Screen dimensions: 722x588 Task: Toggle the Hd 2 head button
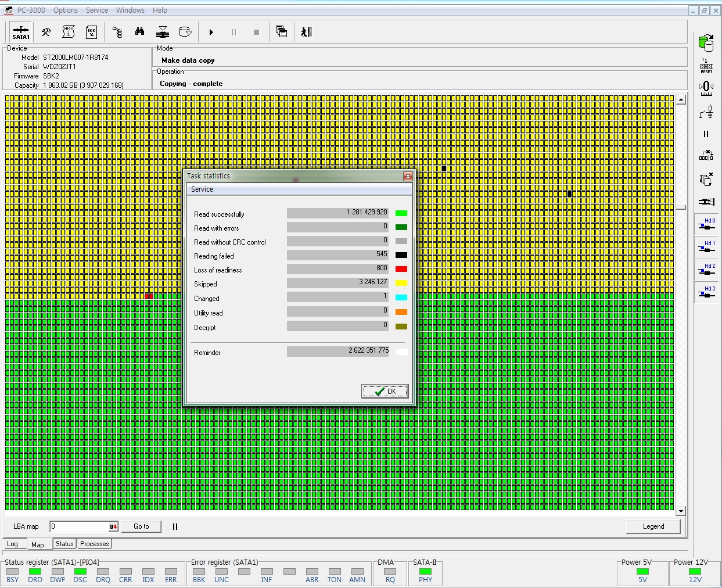coord(706,270)
